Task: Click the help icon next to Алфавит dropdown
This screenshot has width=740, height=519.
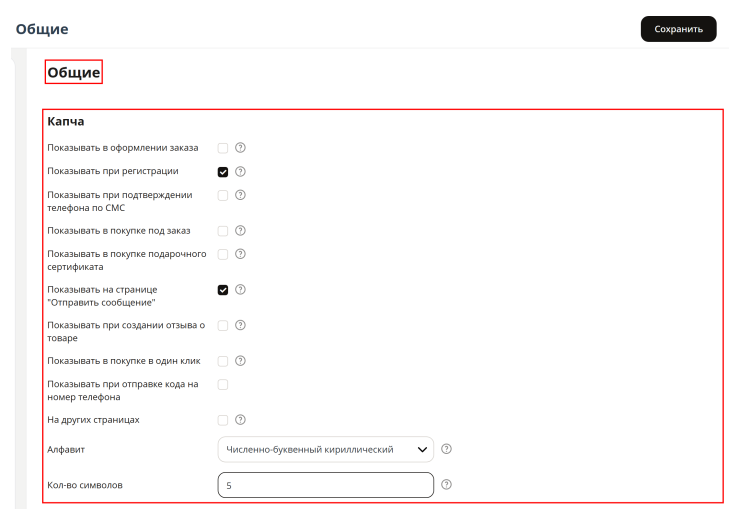Action: [446, 449]
